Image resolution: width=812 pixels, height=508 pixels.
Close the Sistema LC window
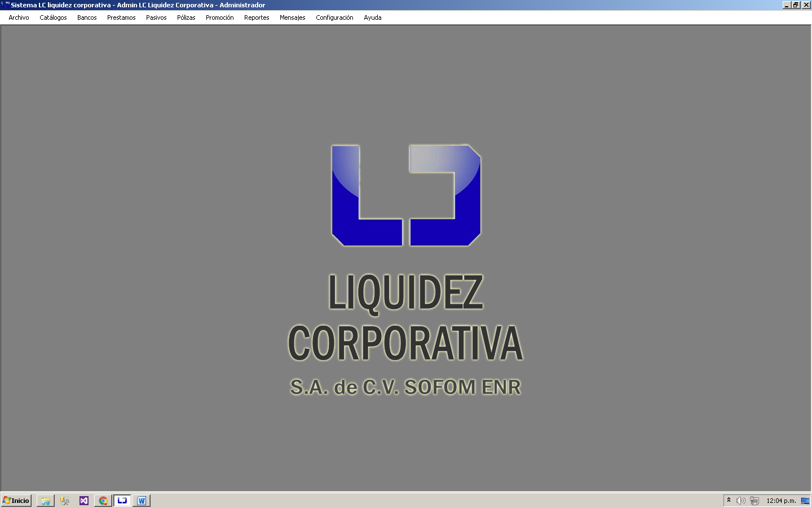tap(806, 5)
